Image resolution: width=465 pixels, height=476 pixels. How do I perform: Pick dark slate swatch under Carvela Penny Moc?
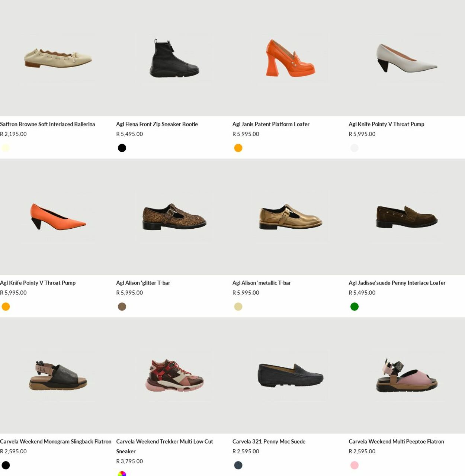[x=238, y=465]
